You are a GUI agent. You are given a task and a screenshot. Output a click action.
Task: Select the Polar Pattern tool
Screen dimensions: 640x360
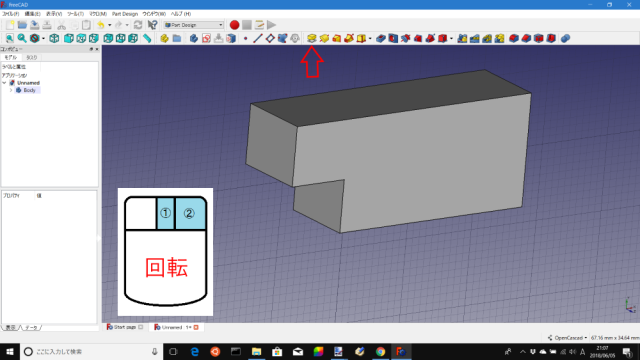coord(487,38)
